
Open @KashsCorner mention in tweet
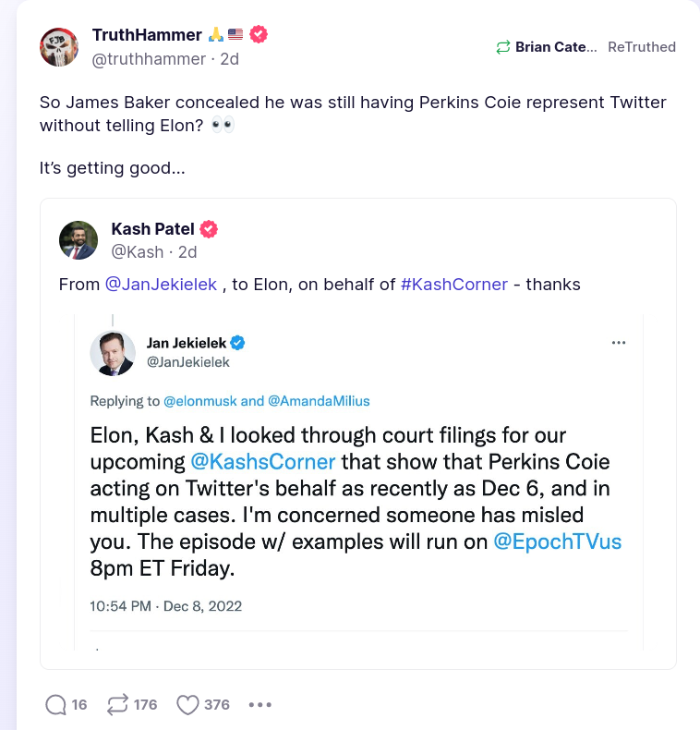click(x=263, y=460)
